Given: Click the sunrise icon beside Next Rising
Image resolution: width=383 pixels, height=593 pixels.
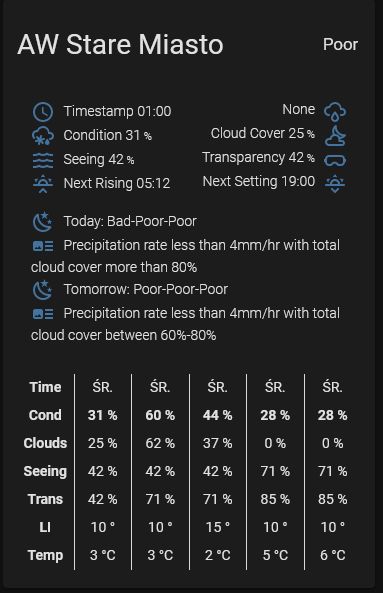Looking at the screenshot, I should (43, 184).
